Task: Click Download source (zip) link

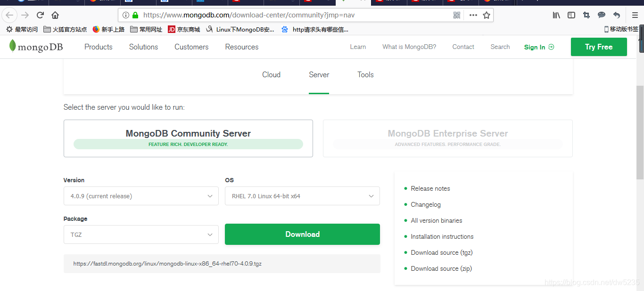Action: coord(441,268)
